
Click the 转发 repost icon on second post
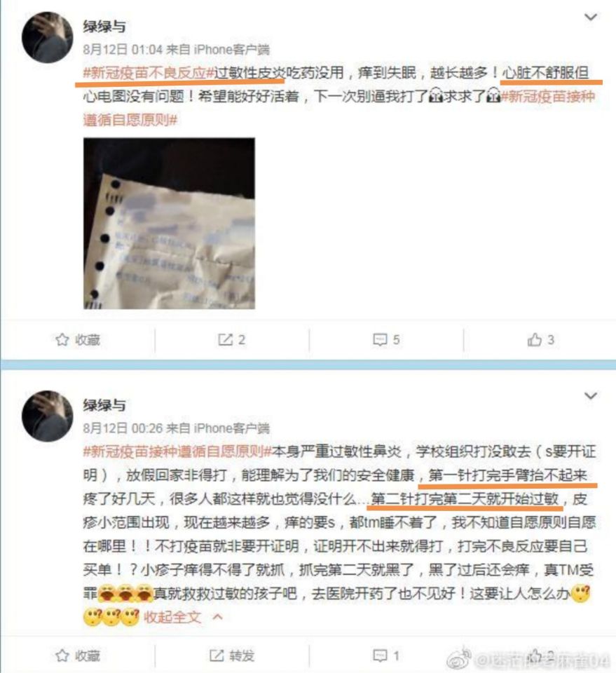point(217,655)
